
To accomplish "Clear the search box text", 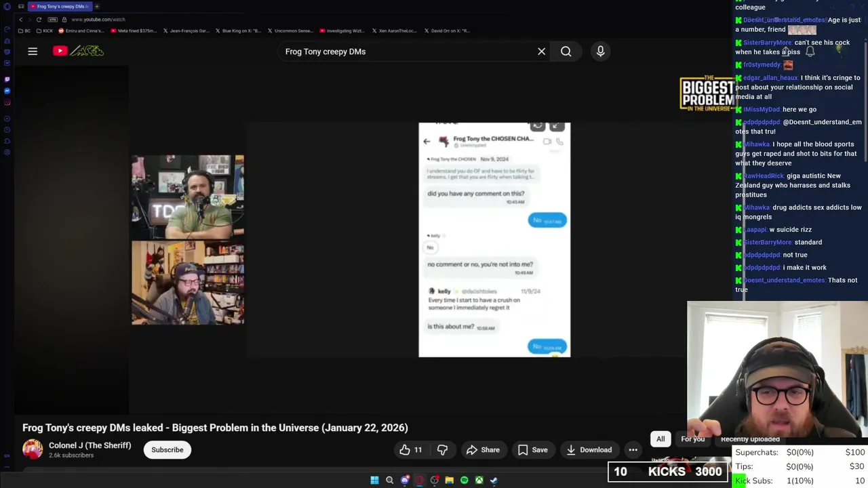I will pos(541,52).
